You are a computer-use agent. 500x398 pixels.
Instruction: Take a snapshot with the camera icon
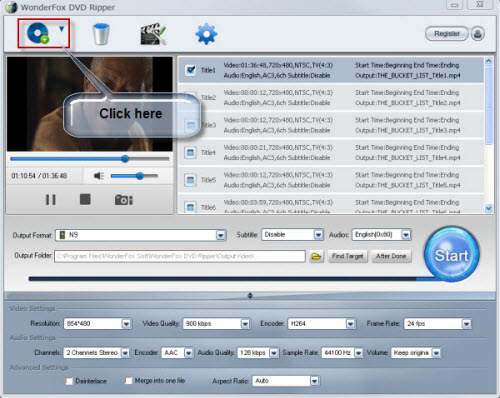(x=124, y=200)
